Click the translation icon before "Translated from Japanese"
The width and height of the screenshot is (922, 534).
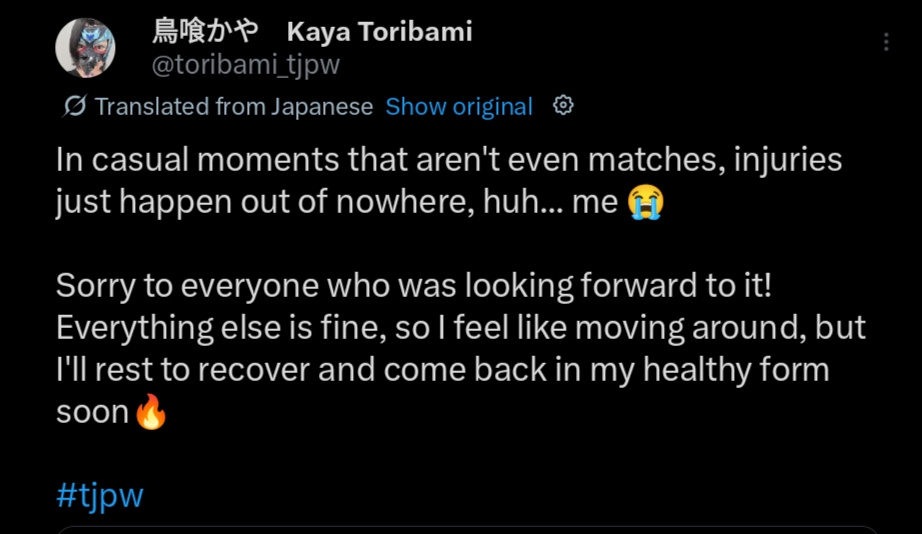75,106
